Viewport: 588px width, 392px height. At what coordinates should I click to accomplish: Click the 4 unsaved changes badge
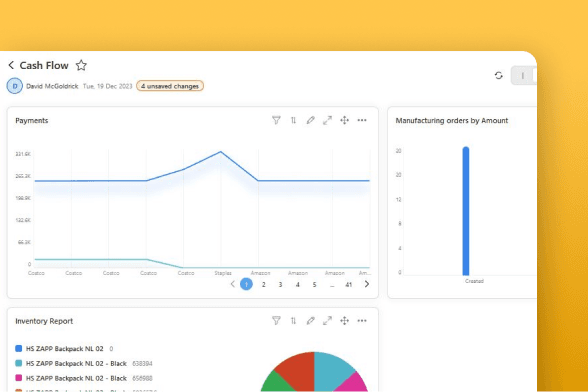tap(170, 86)
